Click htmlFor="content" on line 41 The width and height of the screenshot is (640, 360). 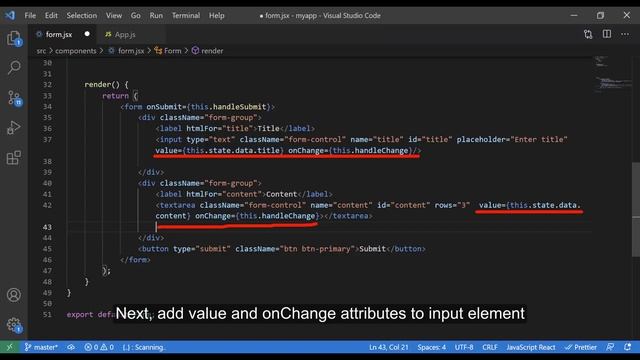point(224,194)
